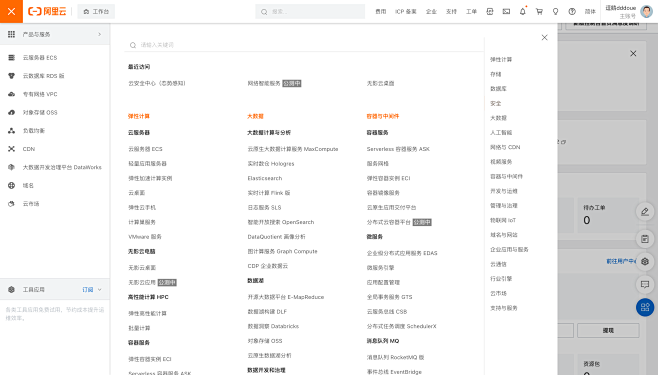
Task: Jump to 物联网 IoT category
Action: [x=503, y=220]
